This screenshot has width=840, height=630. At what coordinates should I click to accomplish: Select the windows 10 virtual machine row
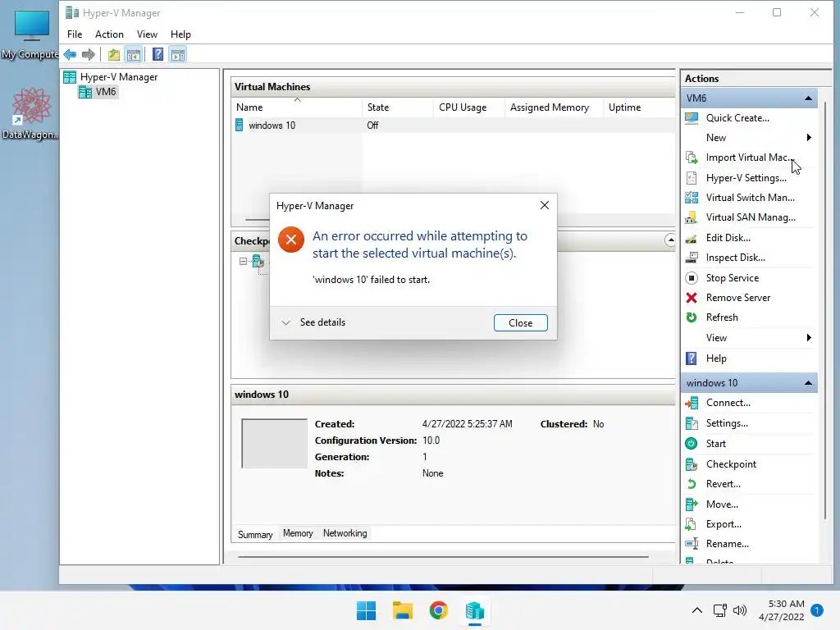pyautogui.click(x=453, y=126)
